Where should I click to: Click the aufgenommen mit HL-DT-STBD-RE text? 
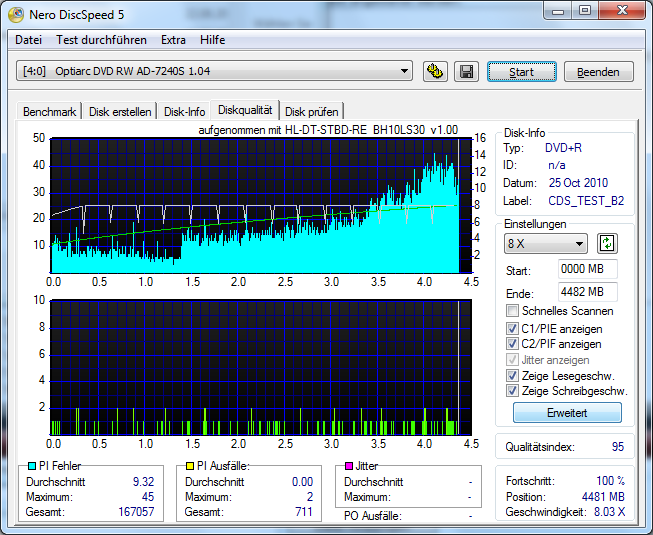coord(328,130)
